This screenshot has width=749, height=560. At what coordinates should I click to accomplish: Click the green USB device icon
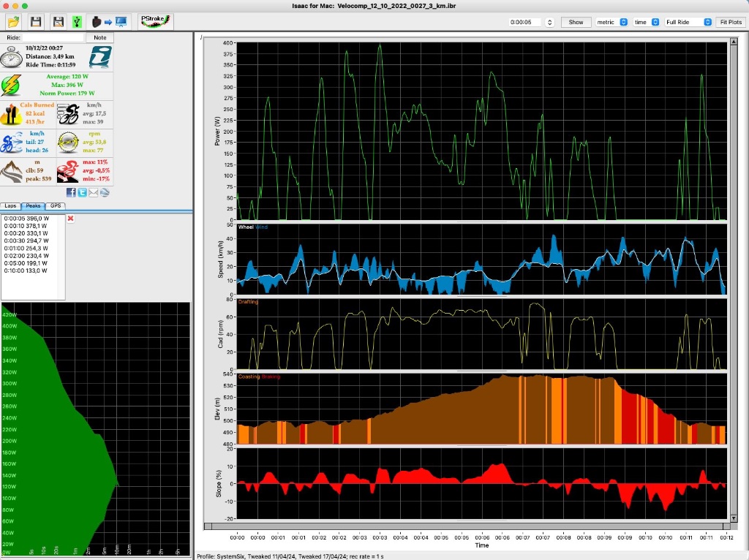[x=77, y=21]
